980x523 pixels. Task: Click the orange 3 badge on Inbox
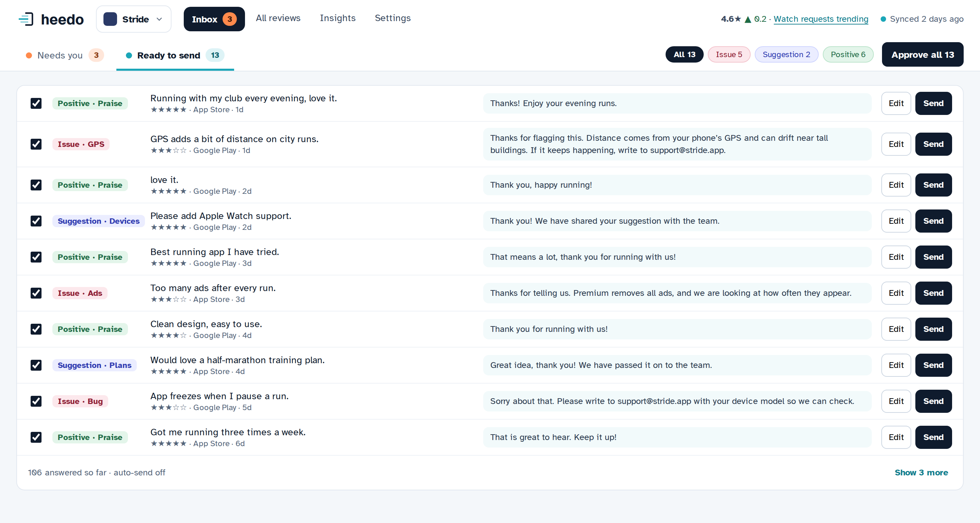pos(229,19)
